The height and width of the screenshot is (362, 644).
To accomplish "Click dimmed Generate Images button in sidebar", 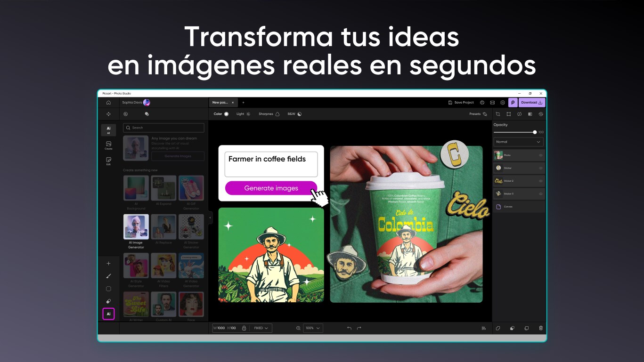I will click(178, 156).
